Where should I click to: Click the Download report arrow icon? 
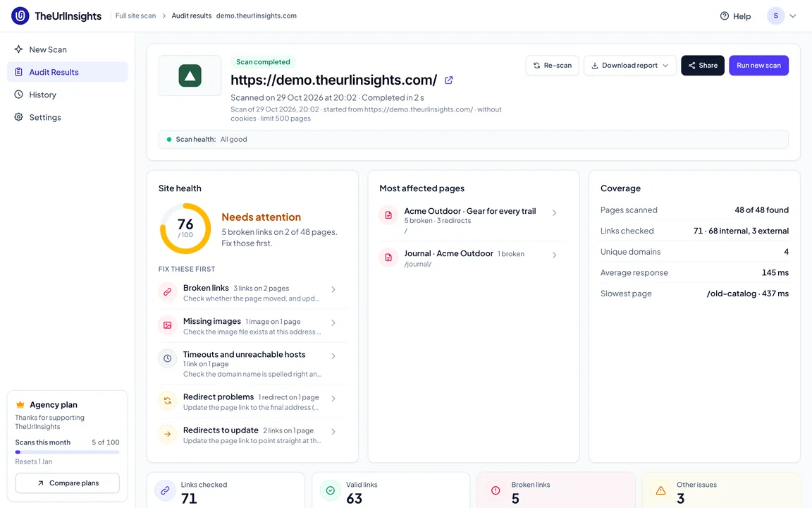[595, 66]
